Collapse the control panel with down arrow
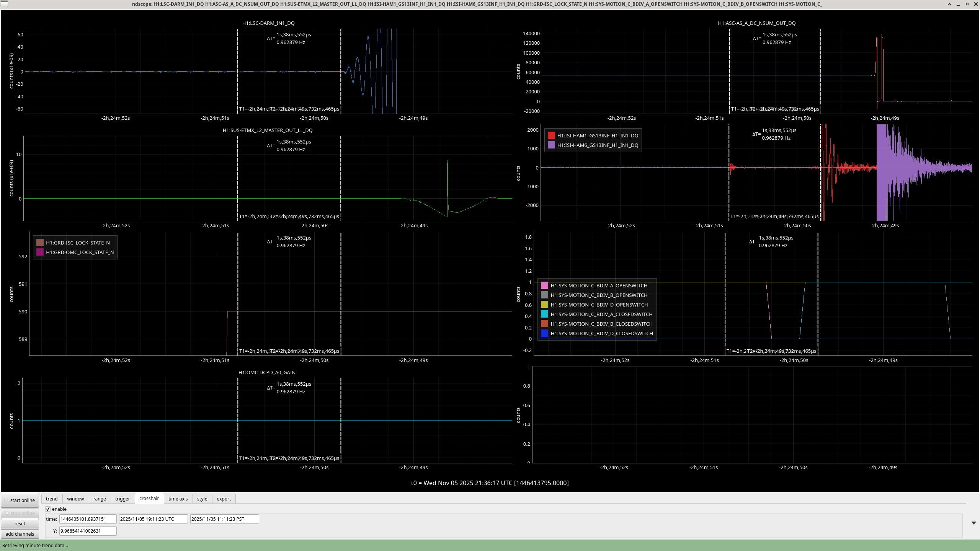Screen dimensions: 980x551 tap(973, 523)
